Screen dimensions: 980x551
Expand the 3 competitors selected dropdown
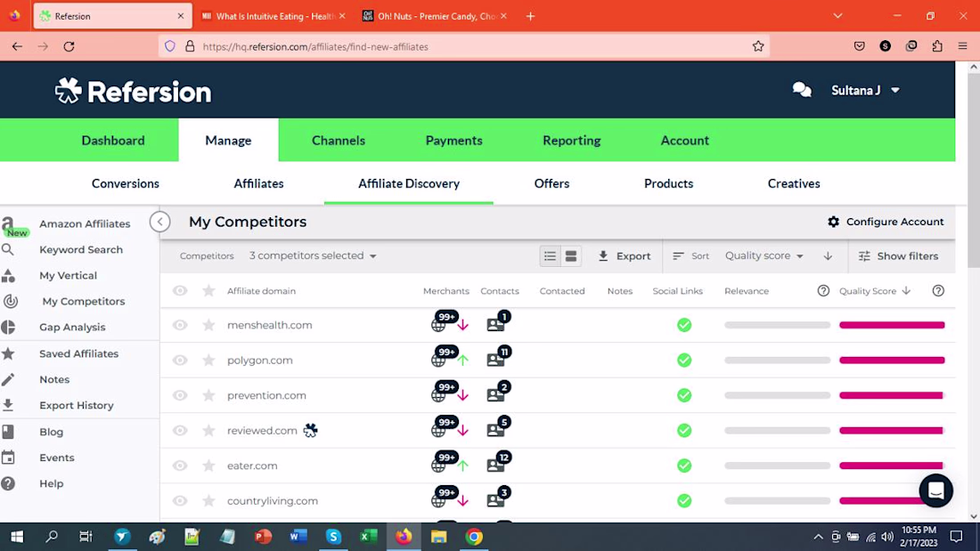[313, 256]
